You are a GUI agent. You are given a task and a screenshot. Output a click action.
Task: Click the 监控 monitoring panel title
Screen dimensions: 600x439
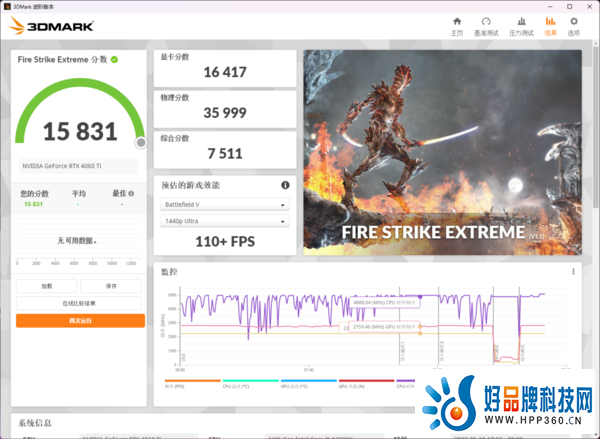click(x=169, y=272)
